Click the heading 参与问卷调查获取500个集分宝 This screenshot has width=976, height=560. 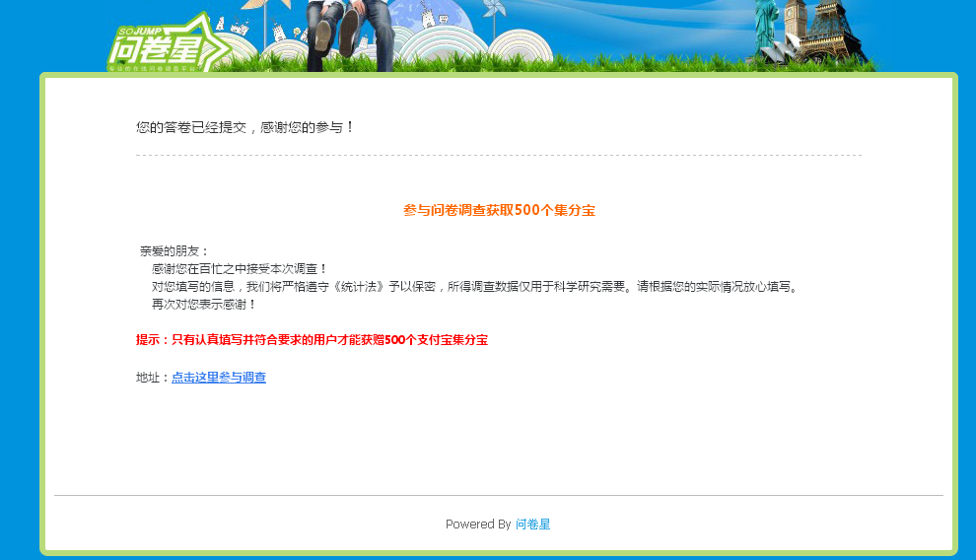click(x=499, y=210)
